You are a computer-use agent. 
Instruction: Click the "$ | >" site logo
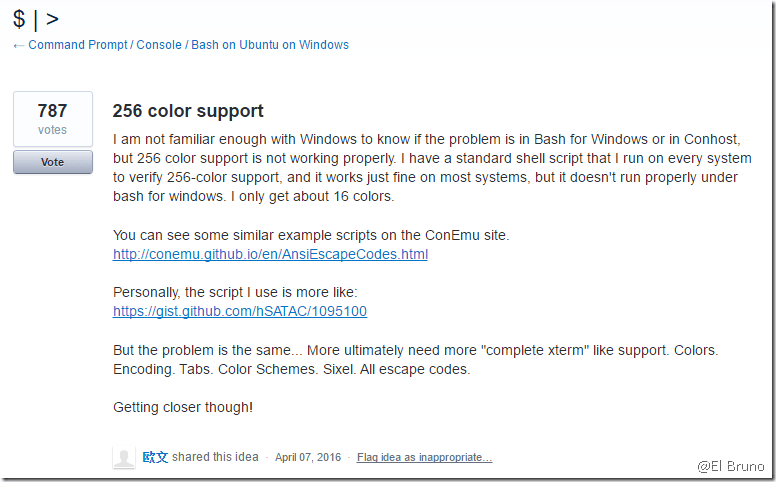pos(35,18)
